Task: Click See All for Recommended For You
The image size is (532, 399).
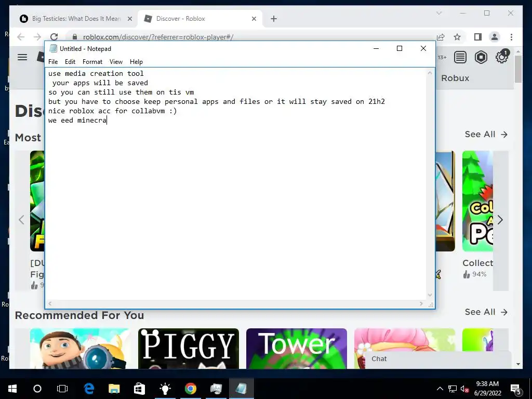Action: pos(486,312)
